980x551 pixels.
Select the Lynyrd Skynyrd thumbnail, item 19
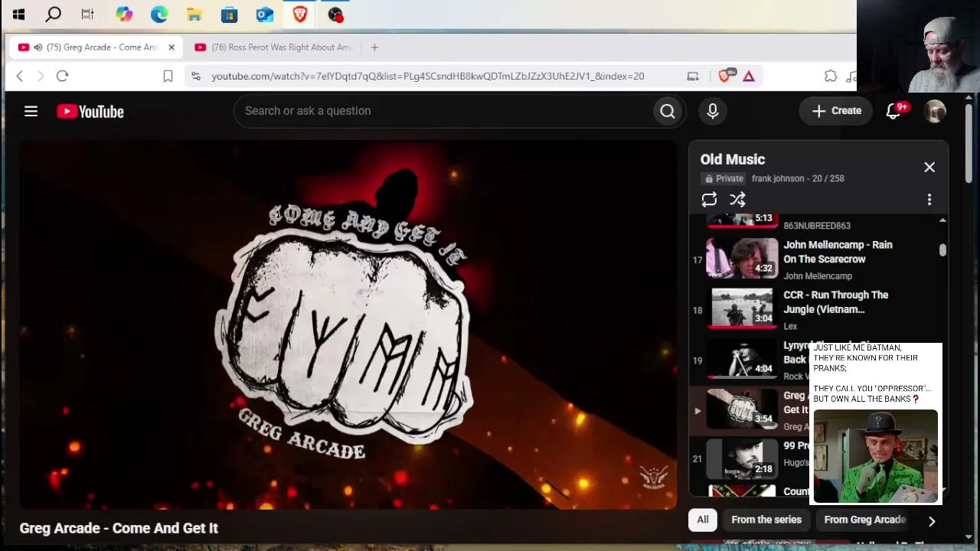(x=742, y=360)
